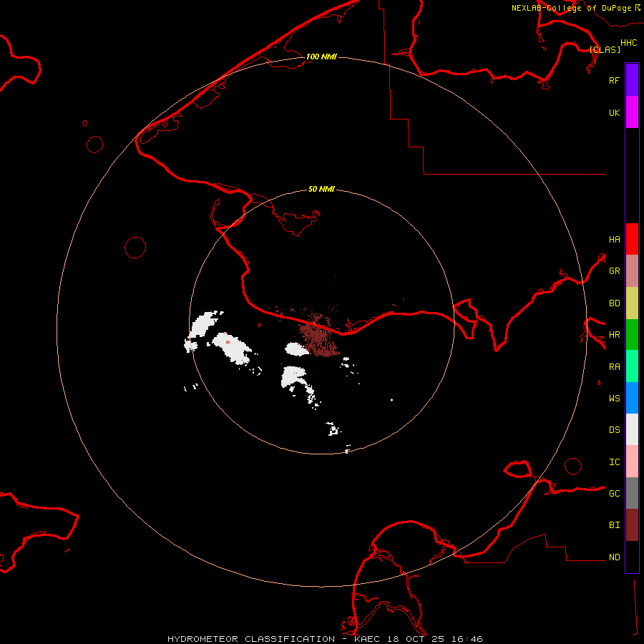Image resolution: width=644 pixels, height=644 pixels.
Task: Click the RA legend label
Action: pos(614,367)
